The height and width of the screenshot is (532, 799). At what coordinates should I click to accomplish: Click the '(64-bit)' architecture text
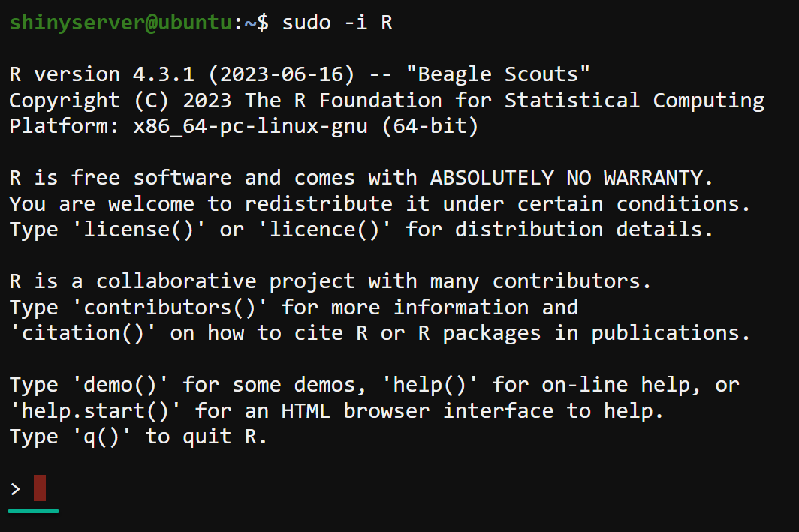(430, 126)
